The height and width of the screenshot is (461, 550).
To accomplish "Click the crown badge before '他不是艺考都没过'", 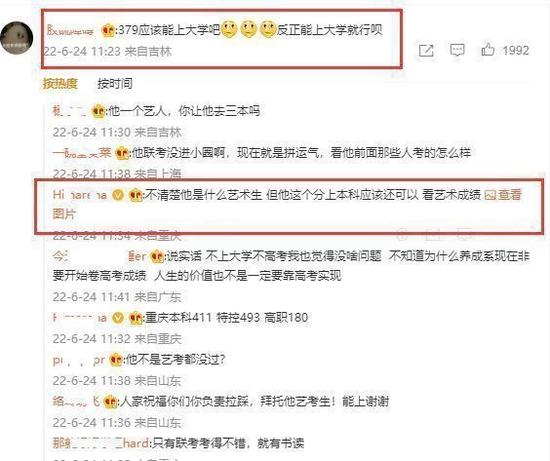I will [x=116, y=360].
